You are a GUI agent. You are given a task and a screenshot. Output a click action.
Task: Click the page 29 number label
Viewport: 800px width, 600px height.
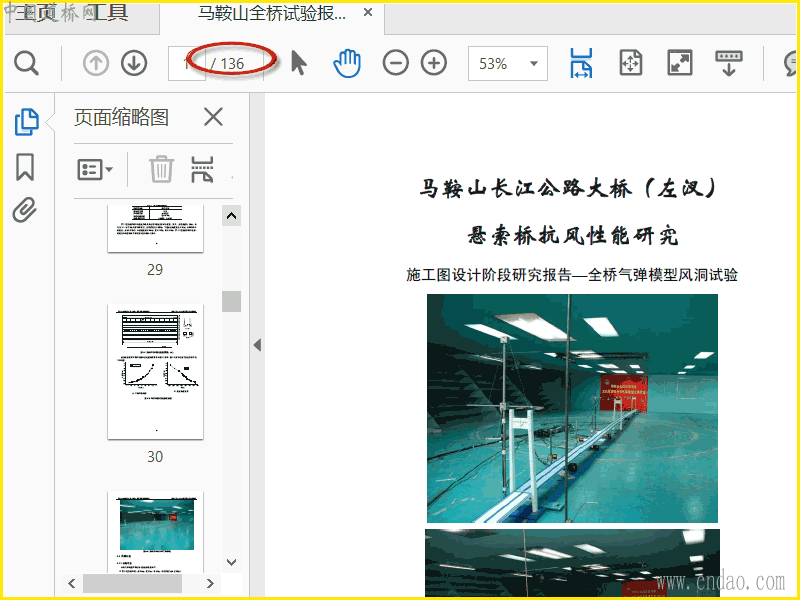point(155,269)
